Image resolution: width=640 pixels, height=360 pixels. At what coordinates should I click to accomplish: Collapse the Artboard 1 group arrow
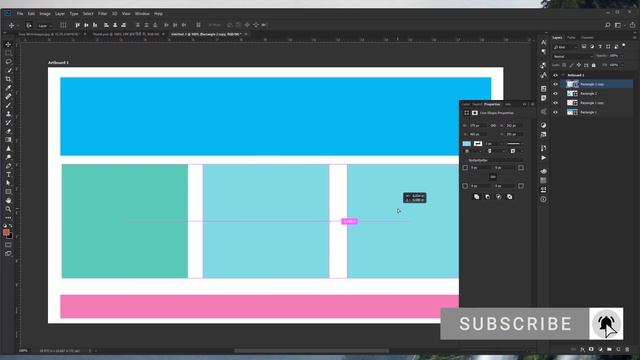click(563, 75)
